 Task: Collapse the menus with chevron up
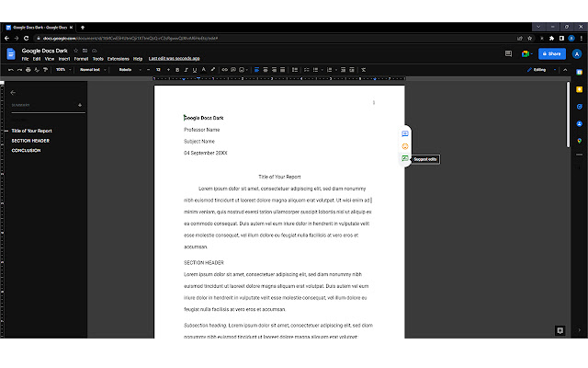(565, 70)
